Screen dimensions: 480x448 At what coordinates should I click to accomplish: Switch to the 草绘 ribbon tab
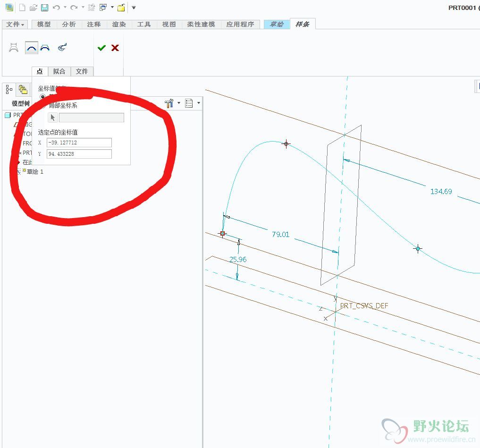[x=277, y=24]
